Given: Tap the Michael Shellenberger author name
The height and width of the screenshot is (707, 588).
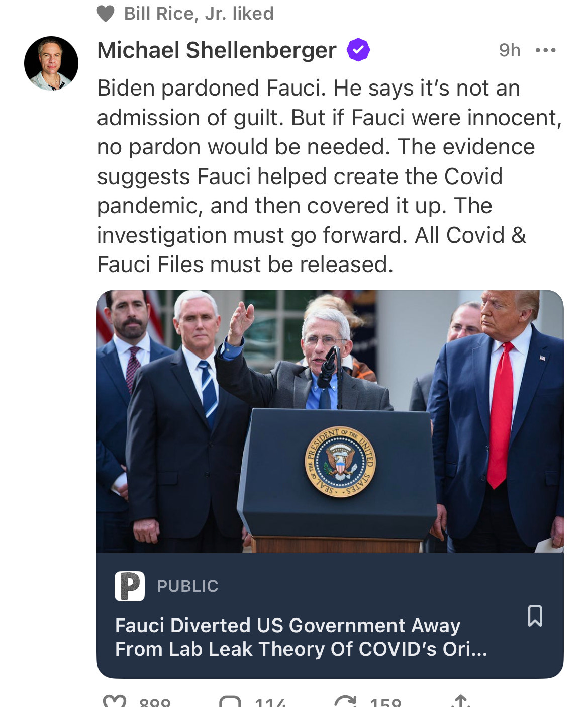Looking at the screenshot, I should point(217,50).
